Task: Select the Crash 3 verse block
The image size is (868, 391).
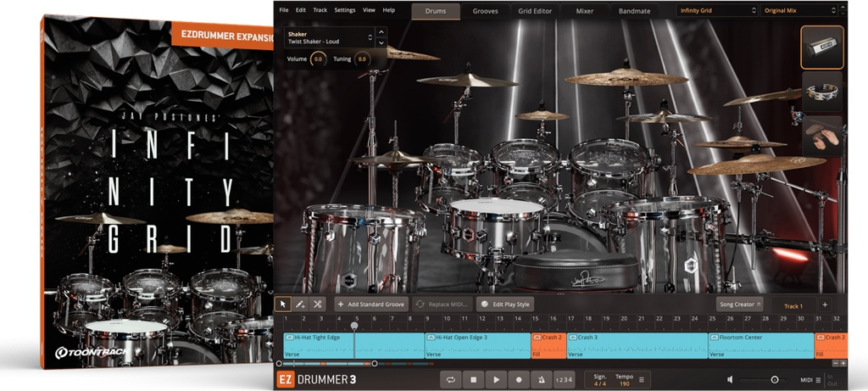Action: (637, 345)
